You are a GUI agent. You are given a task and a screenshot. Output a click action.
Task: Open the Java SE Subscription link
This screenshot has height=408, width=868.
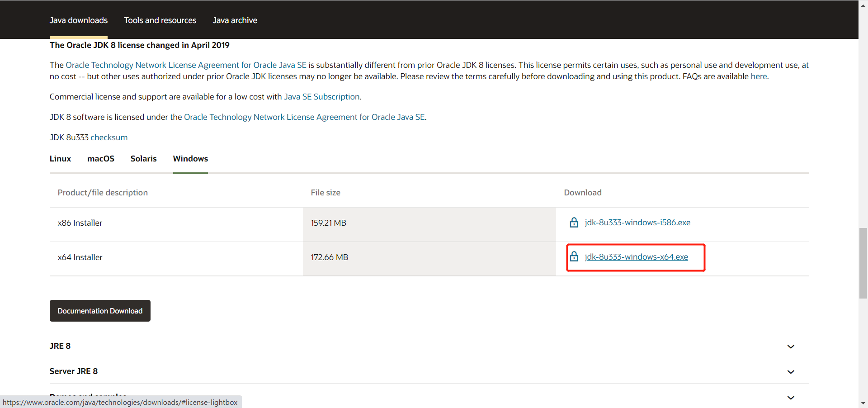(321, 97)
